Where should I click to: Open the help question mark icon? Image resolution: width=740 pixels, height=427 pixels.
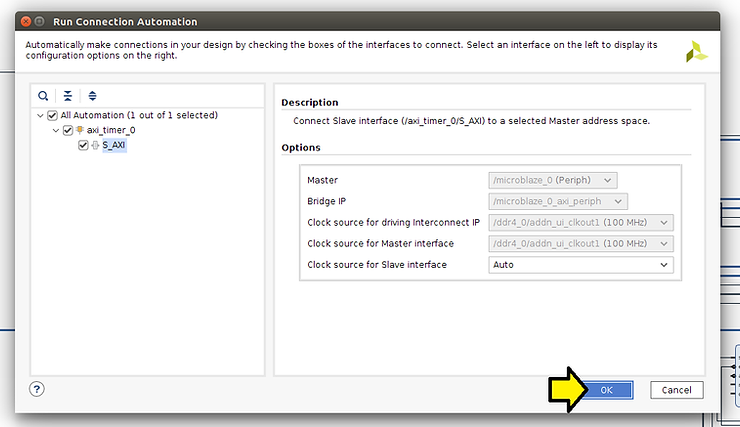click(37, 389)
